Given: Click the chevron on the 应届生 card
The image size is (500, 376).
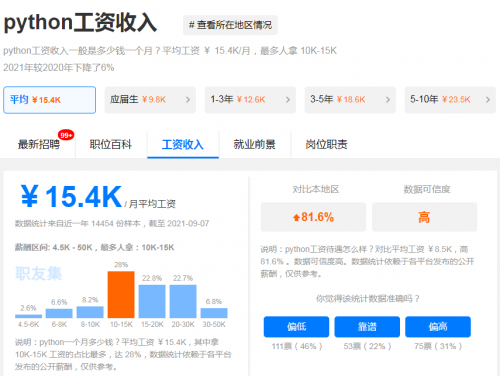Looking at the screenshot, I should click(188, 100).
